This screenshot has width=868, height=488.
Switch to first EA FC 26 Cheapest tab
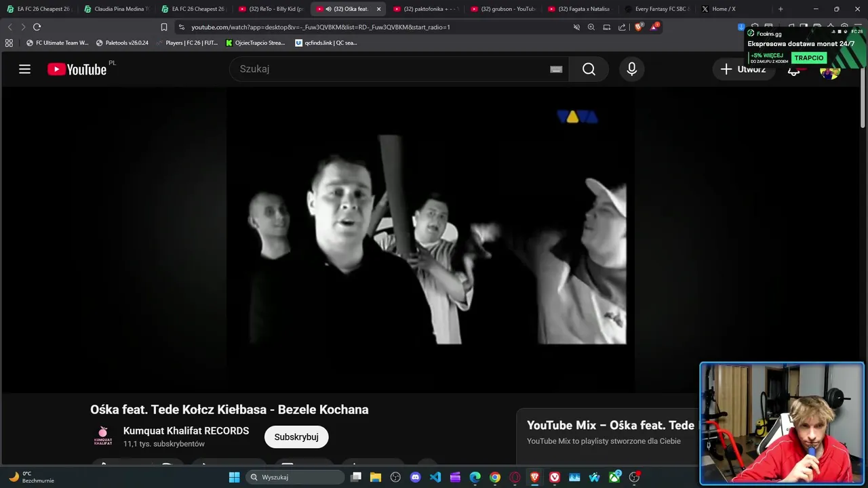(39, 9)
